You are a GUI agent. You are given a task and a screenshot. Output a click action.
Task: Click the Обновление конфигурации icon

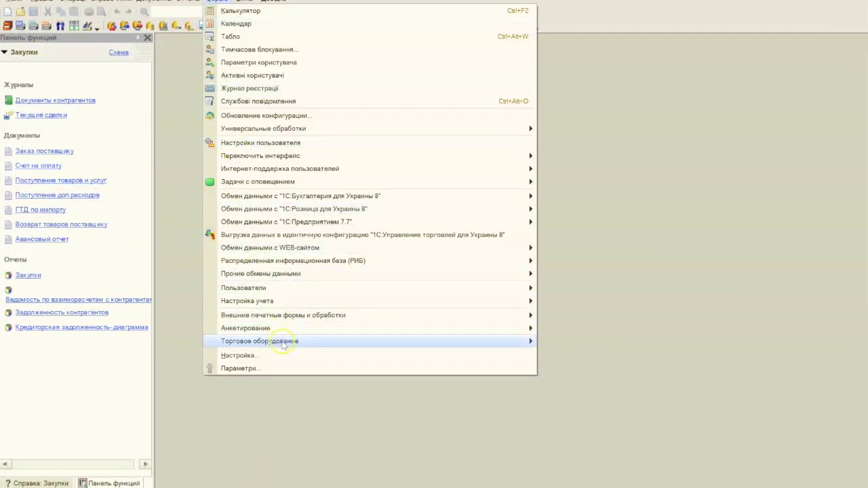click(x=210, y=115)
